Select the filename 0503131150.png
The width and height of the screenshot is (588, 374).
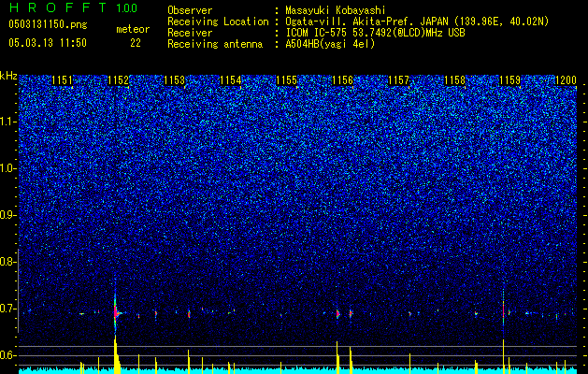48,24
